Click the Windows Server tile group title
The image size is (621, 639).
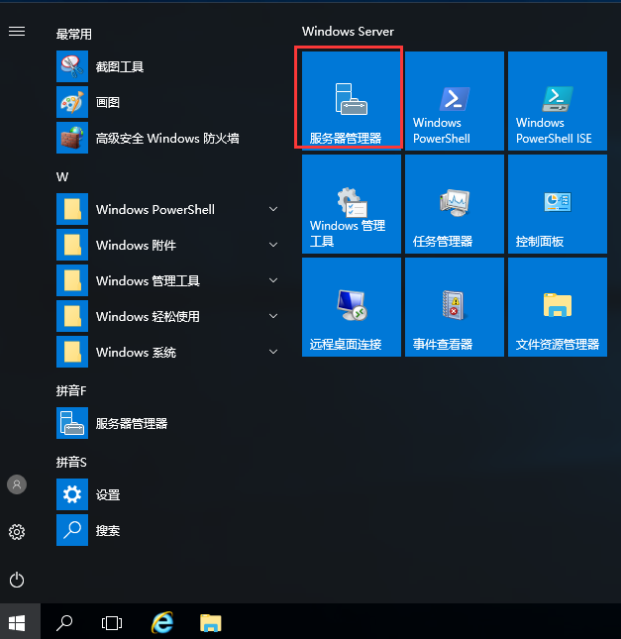[348, 31]
